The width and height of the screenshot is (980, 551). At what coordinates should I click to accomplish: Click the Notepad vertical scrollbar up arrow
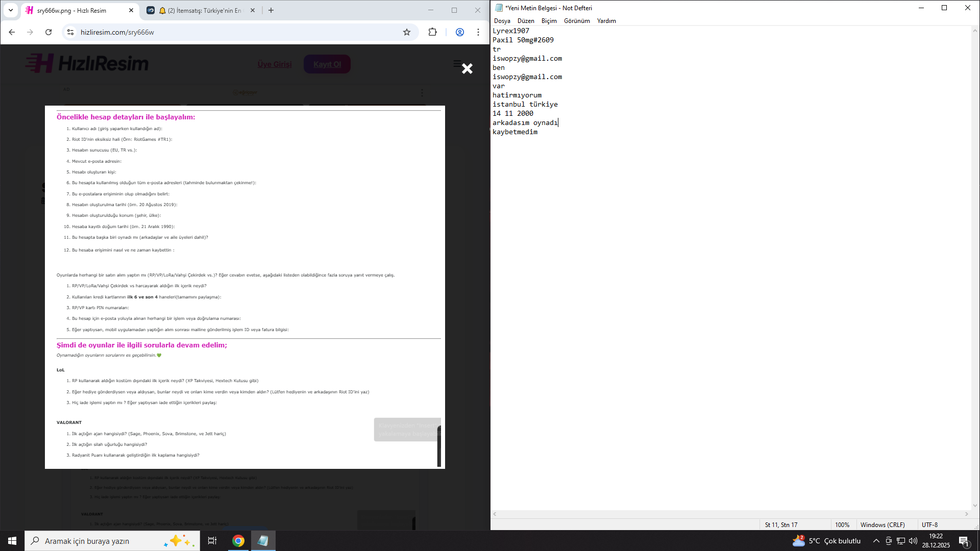pyautogui.click(x=975, y=31)
